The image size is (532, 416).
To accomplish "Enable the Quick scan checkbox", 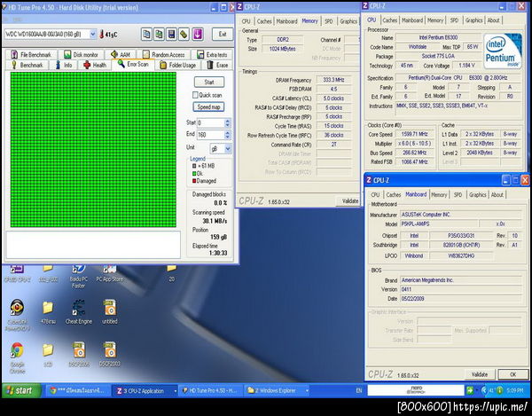I will [x=195, y=95].
